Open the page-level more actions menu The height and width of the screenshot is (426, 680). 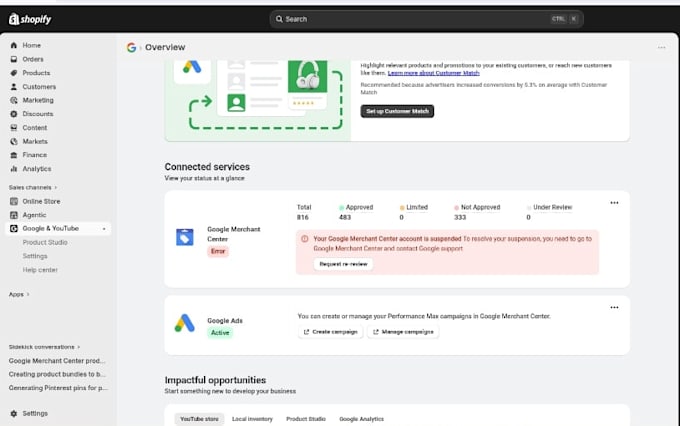click(661, 48)
